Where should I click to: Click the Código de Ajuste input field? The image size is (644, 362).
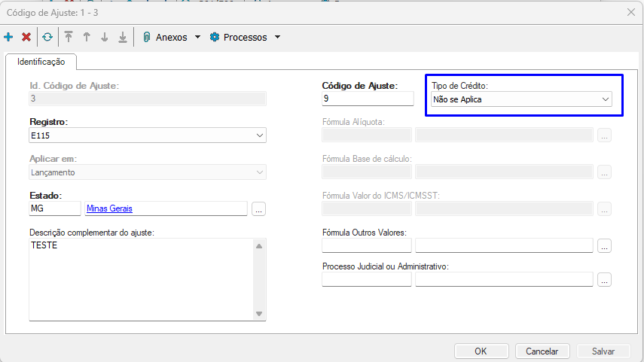[x=368, y=99]
